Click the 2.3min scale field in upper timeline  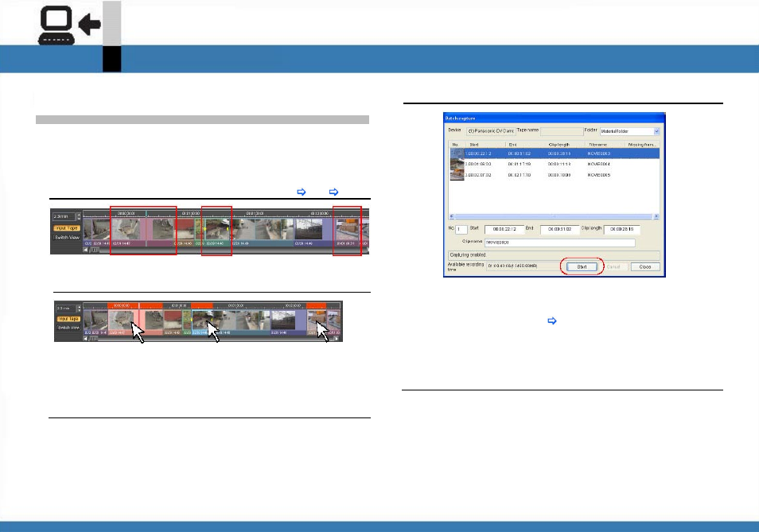tap(64, 216)
